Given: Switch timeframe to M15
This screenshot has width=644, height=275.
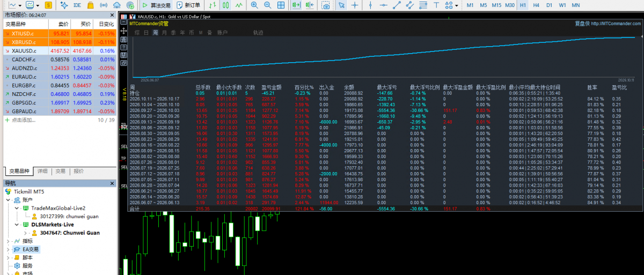Looking at the screenshot, I should 496,5.
